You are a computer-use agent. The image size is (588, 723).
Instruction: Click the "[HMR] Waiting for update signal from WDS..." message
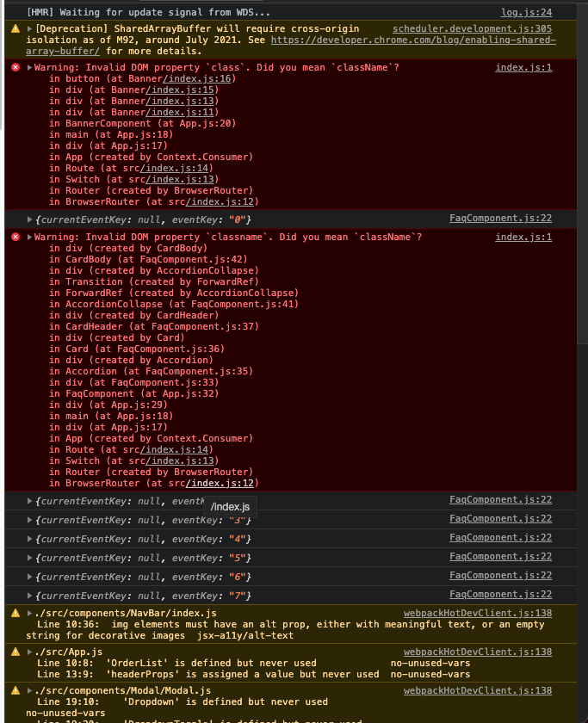click(x=148, y=12)
